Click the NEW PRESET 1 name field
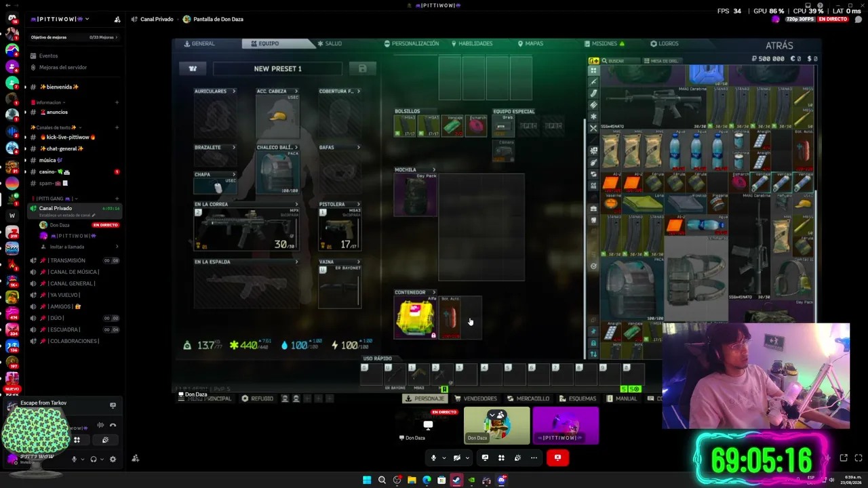Viewport: 868px width, 488px height. pyautogui.click(x=278, y=68)
